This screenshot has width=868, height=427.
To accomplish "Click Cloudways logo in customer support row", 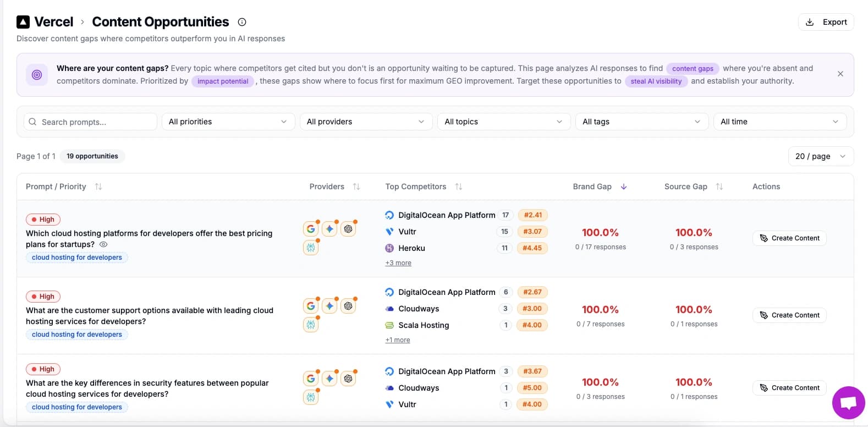I will 389,309.
